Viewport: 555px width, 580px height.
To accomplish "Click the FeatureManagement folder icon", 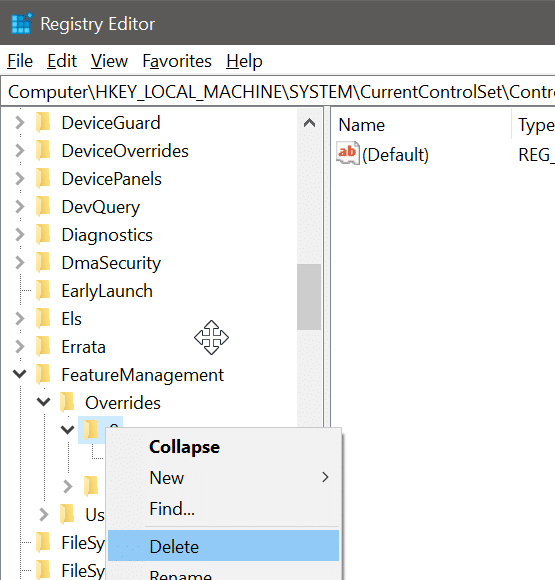I will click(x=44, y=375).
